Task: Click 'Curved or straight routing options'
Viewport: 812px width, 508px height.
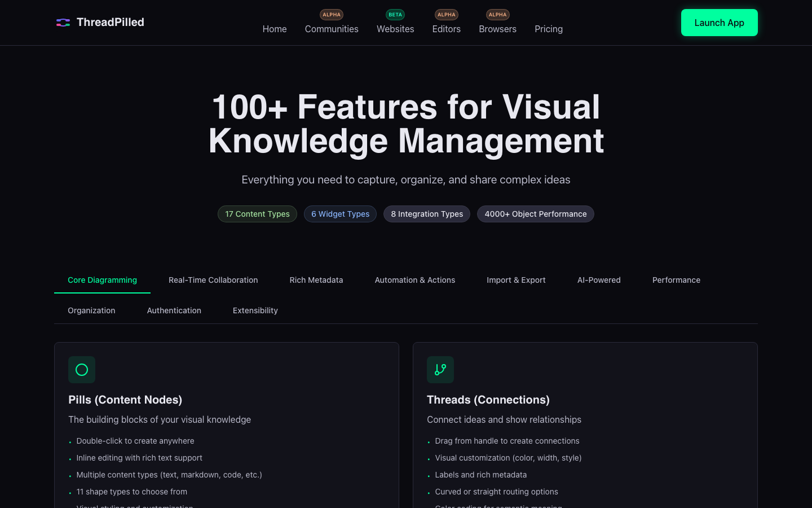Action: point(497,492)
